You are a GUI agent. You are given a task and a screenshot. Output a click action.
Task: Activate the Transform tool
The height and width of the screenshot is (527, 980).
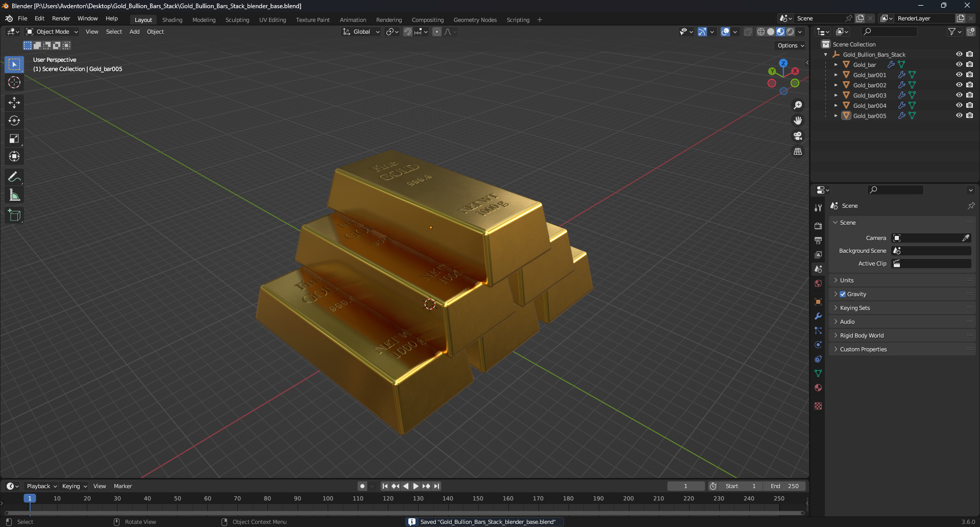14,156
